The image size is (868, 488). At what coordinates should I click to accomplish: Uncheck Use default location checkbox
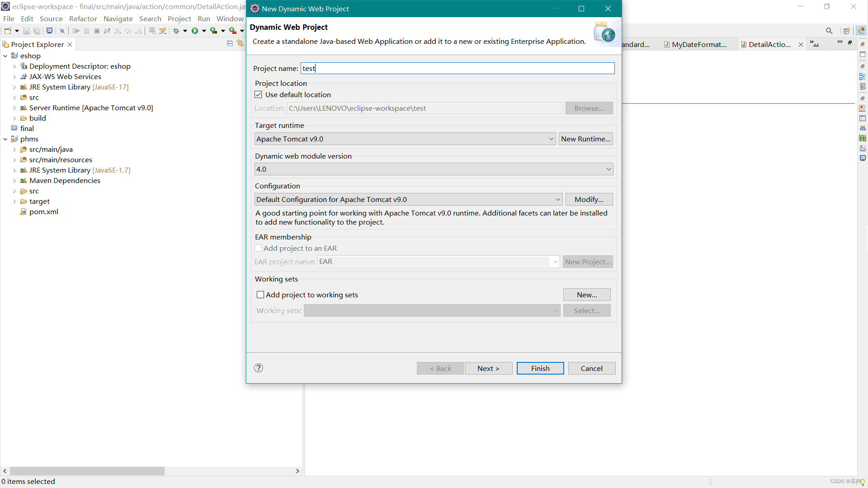tap(258, 94)
